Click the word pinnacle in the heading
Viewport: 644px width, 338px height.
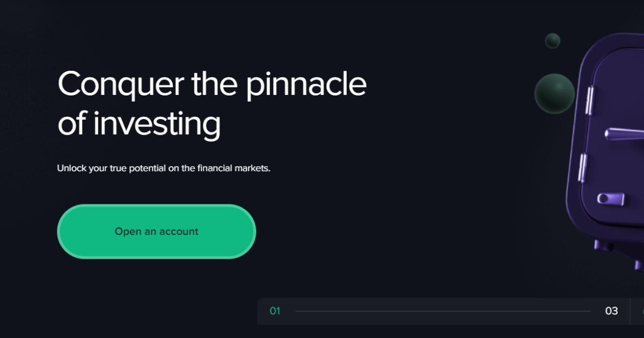tap(306, 85)
